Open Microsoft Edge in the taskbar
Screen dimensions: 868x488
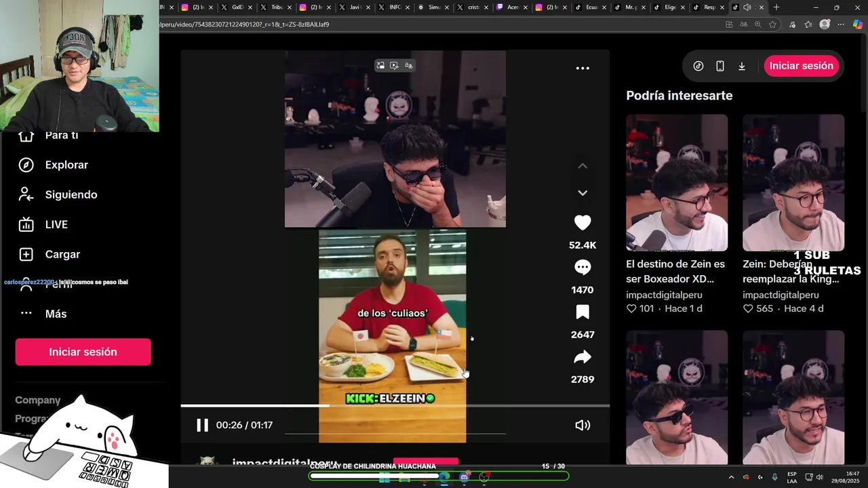(x=444, y=477)
